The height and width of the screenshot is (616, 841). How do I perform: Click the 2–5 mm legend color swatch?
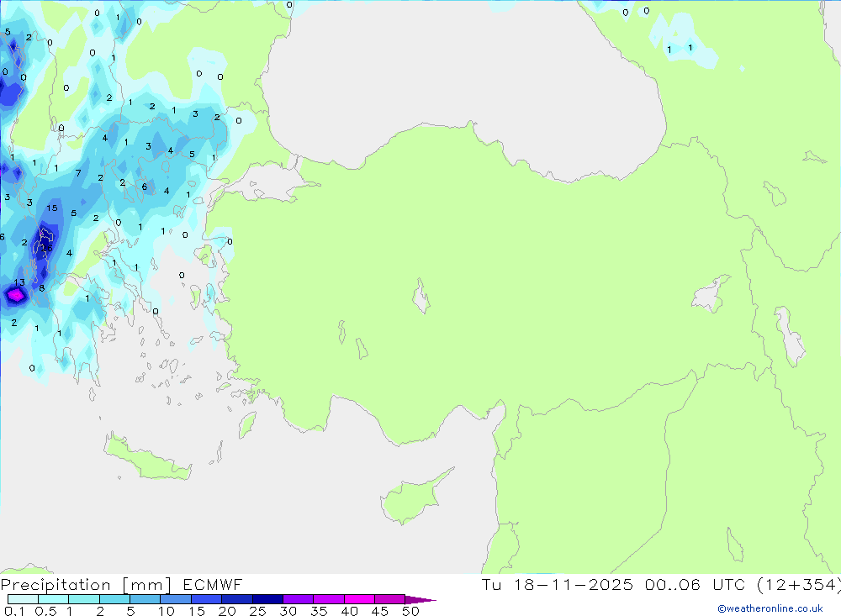[x=114, y=599]
